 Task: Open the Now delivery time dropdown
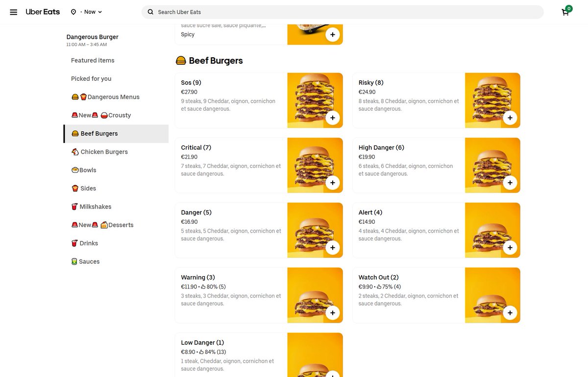pos(93,12)
